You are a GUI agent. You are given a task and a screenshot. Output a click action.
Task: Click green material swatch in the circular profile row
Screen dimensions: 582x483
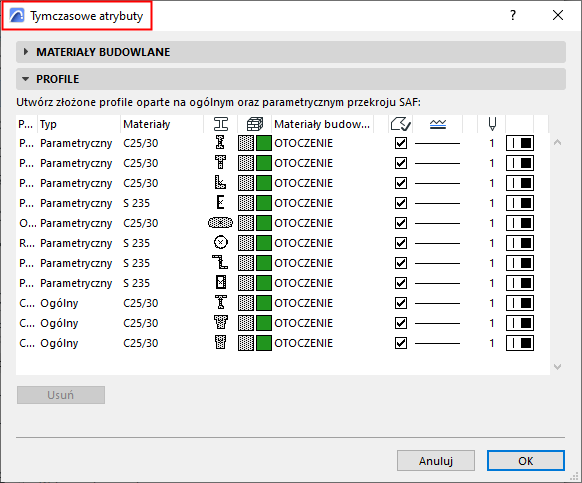coord(264,243)
